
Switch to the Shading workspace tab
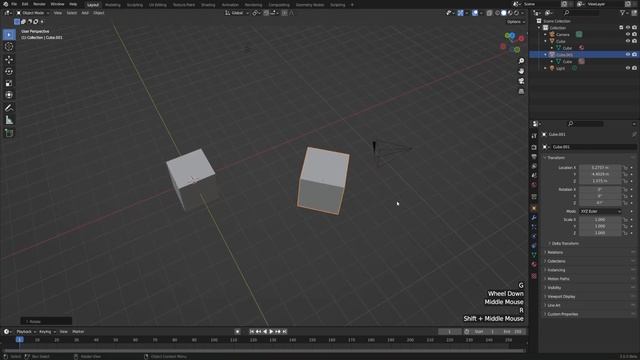click(x=208, y=5)
